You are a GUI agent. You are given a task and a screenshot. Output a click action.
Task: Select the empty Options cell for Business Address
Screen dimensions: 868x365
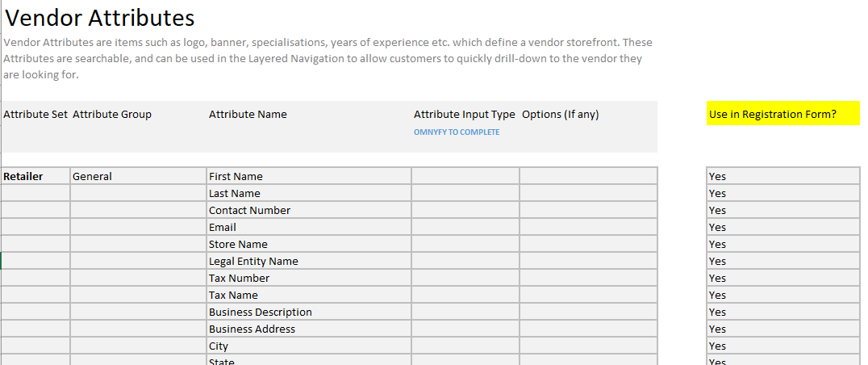pyautogui.click(x=588, y=329)
